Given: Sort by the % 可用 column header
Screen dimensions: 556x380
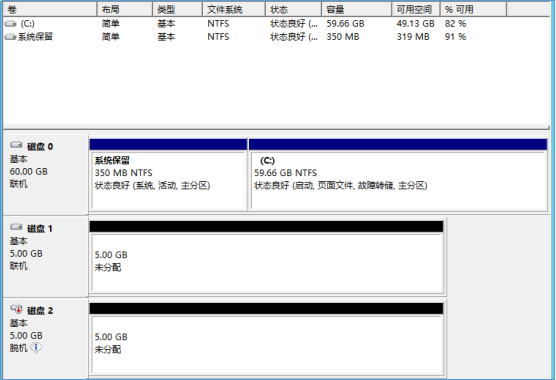Looking at the screenshot, I should [x=473, y=10].
